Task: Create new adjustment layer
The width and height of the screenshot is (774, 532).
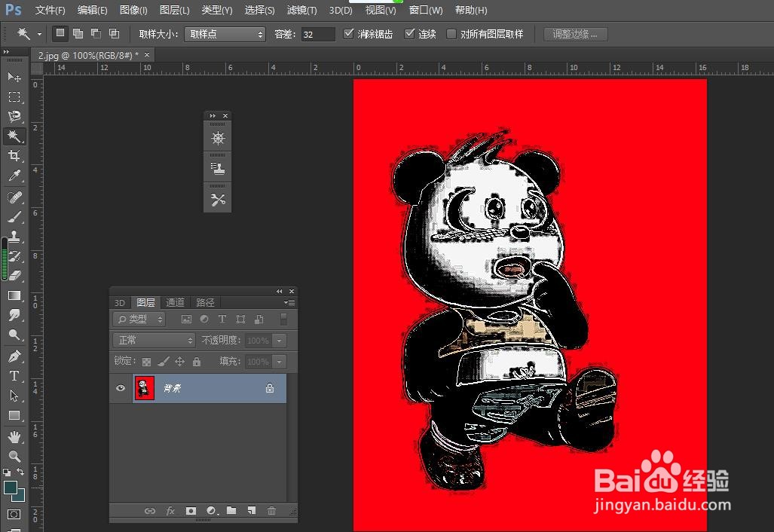Action: pyautogui.click(x=211, y=511)
